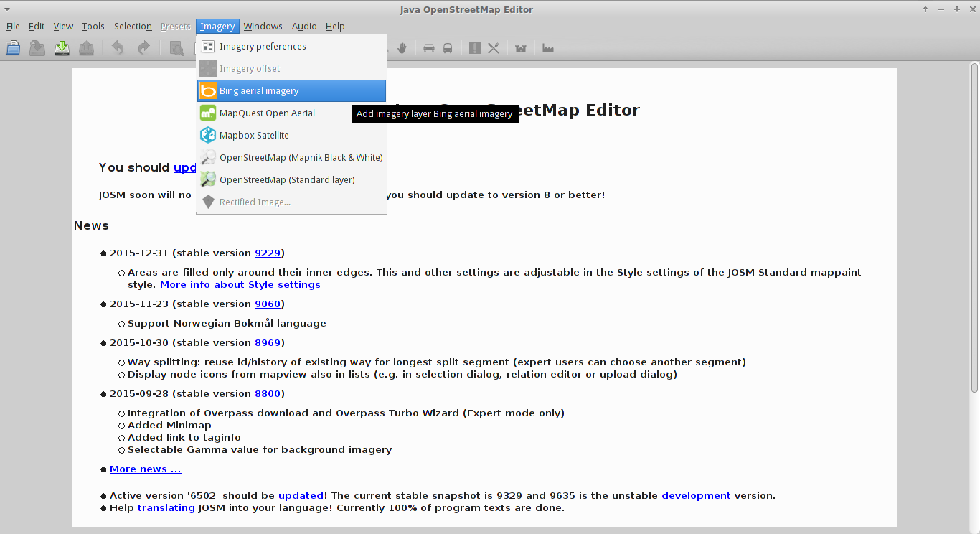
Task: Select the car preset toolbar icon
Action: [429, 48]
